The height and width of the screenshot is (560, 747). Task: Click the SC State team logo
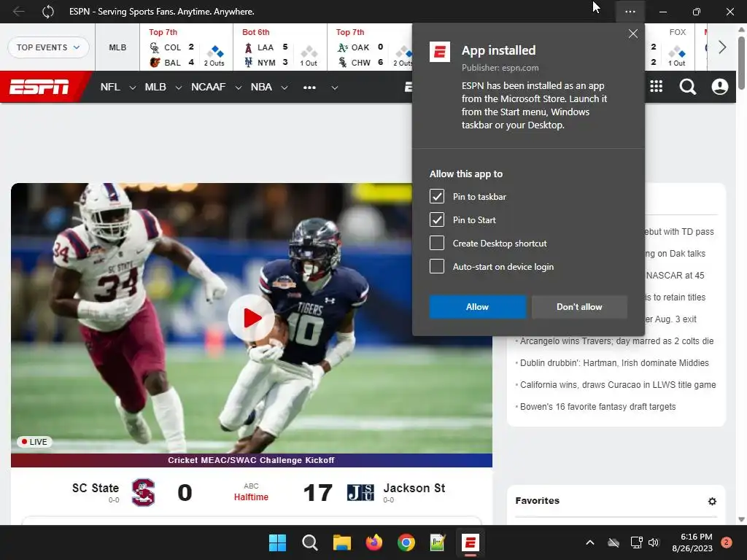[x=144, y=492]
